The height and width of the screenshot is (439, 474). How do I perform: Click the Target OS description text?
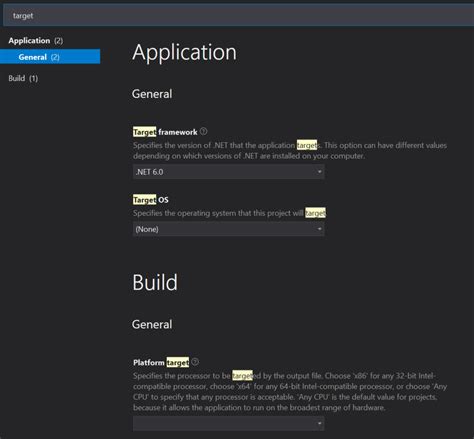(x=229, y=213)
